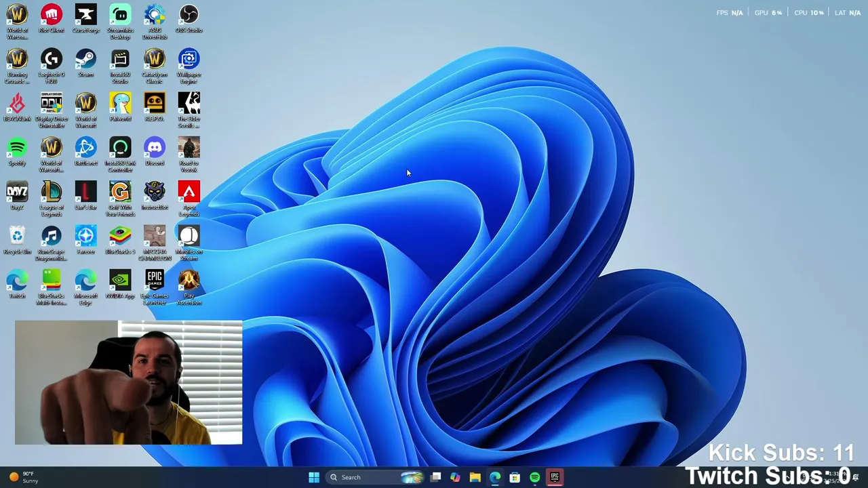Open Microsoft Edge from the taskbar
The image size is (868, 488).
(495, 477)
